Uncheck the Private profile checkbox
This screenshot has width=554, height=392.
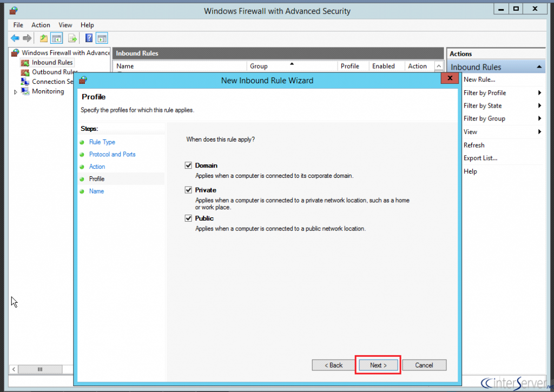[x=188, y=190]
